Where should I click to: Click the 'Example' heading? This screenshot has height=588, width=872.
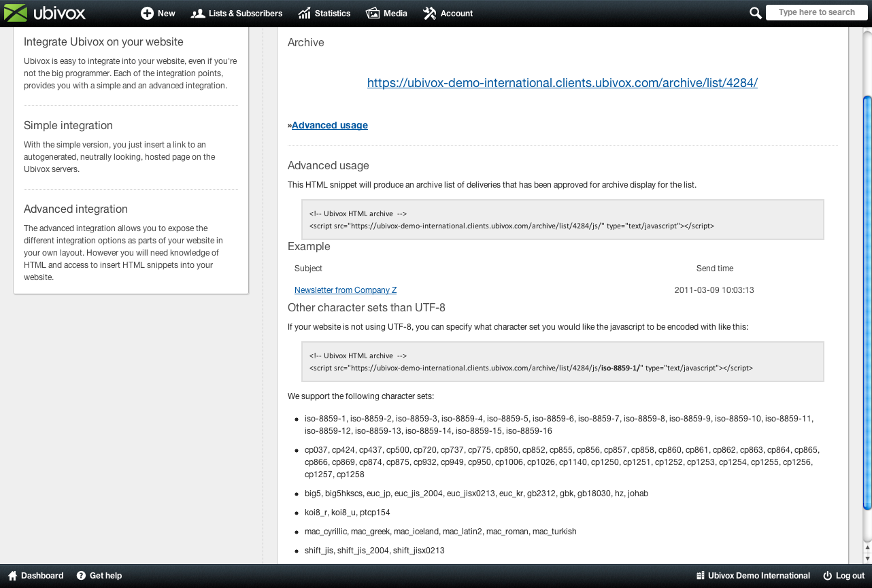(309, 247)
